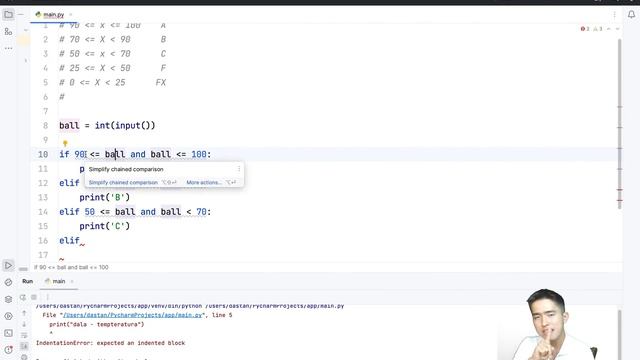Viewport: 640px width, 360px height.
Task: Open the Problems tool window icon
Action: coord(8,350)
